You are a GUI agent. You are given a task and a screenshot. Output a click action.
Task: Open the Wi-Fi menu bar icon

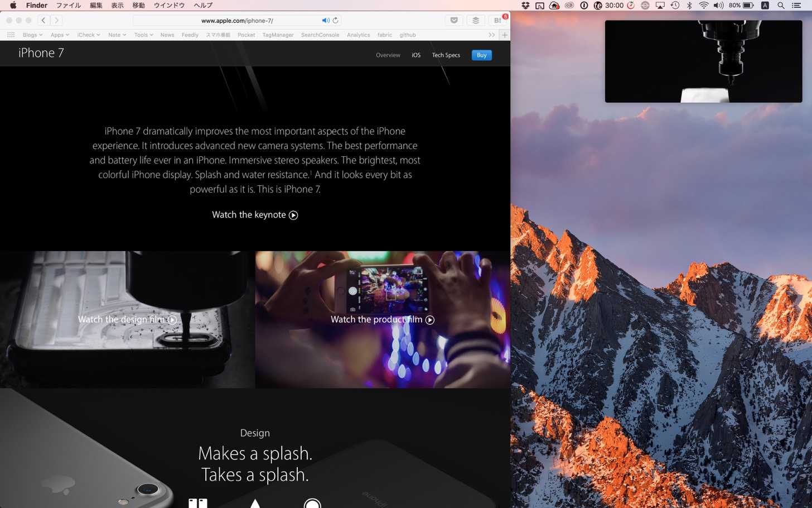(x=704, y=6)
